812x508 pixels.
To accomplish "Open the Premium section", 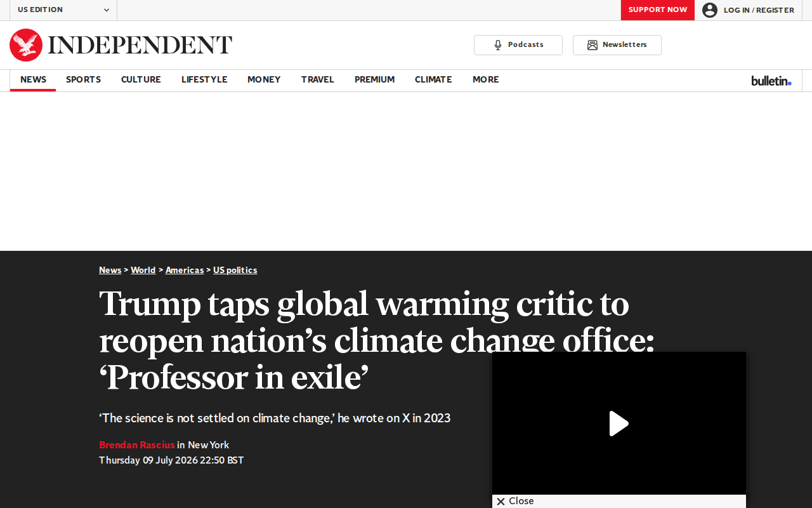I will tap(375, 80).
